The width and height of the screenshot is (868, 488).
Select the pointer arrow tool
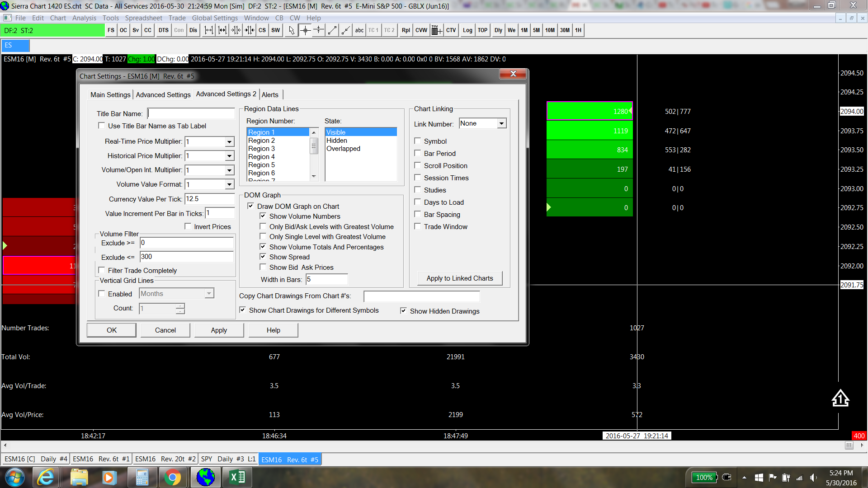pyautogui.click(x=292, y=30)
